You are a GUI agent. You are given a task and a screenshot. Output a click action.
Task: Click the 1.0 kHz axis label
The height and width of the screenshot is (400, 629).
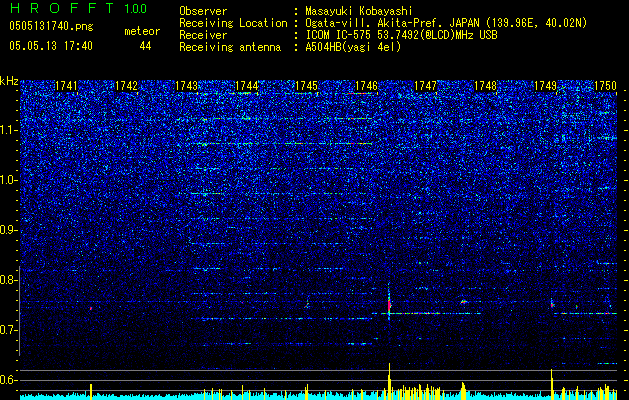(x=9, y=180)
